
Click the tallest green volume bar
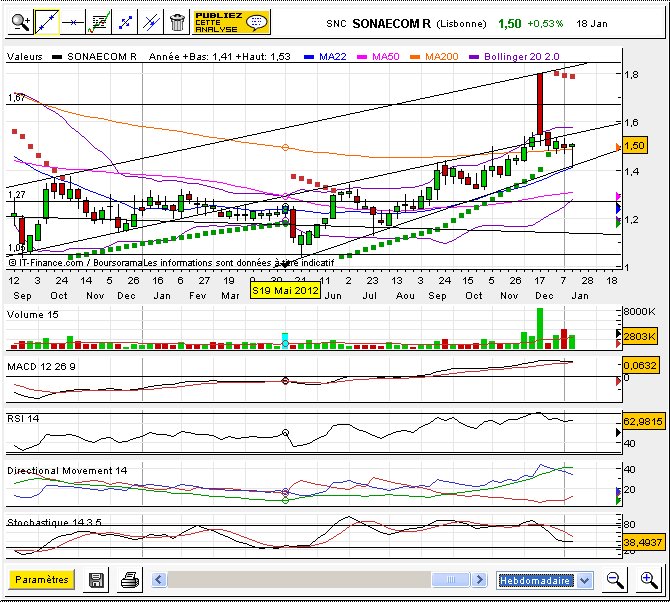pos(540,328)
